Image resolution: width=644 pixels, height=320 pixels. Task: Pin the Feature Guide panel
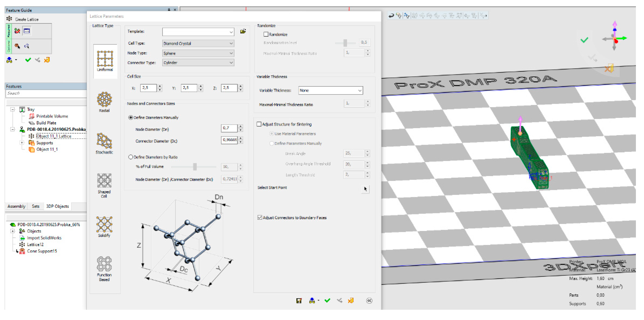[x=169, y=9]
